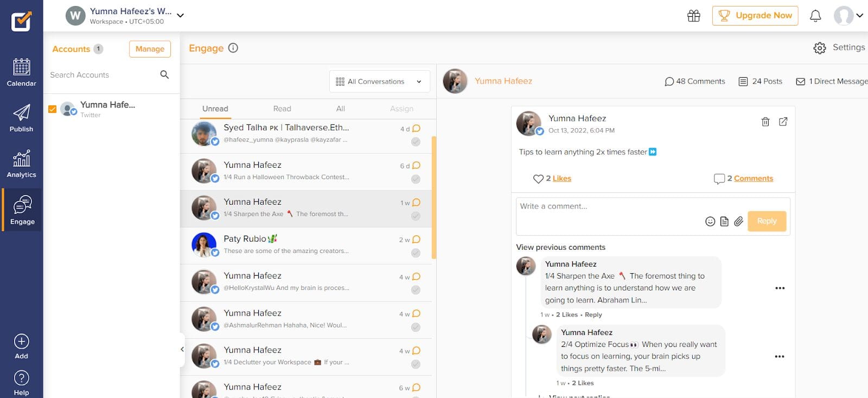Open the user profile avatar dropdown
The height and width of the screenshot is (398, 868).
(848, 16)
